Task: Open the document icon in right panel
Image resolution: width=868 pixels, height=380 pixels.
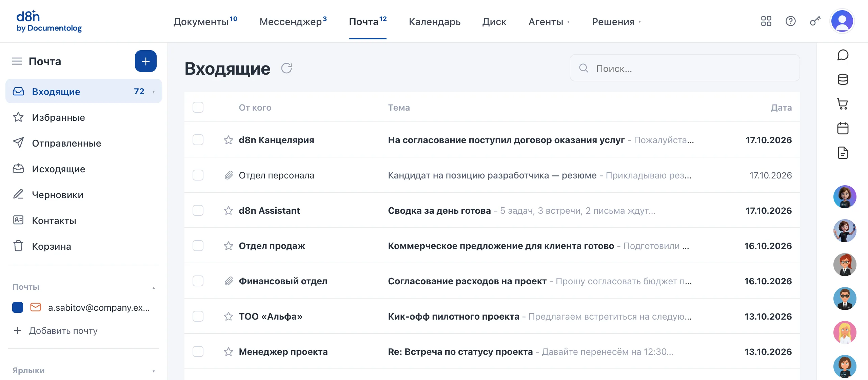Action: (x=843, y=153)
